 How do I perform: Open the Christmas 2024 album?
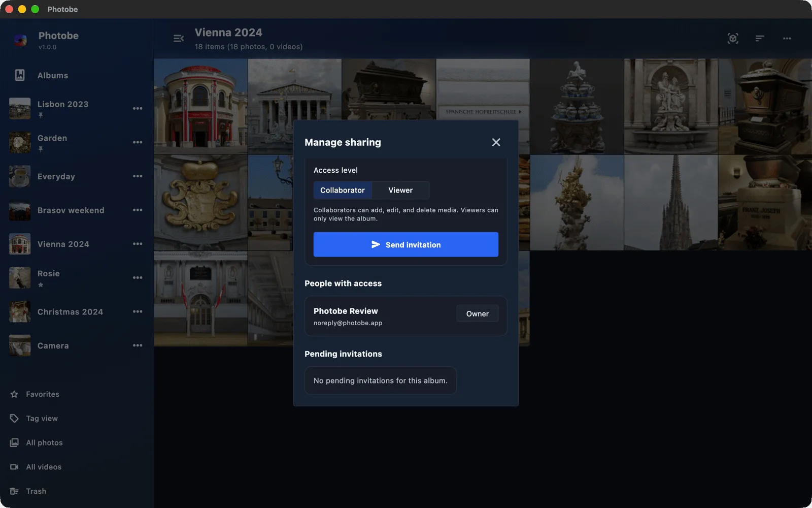[x=70, y=312]
